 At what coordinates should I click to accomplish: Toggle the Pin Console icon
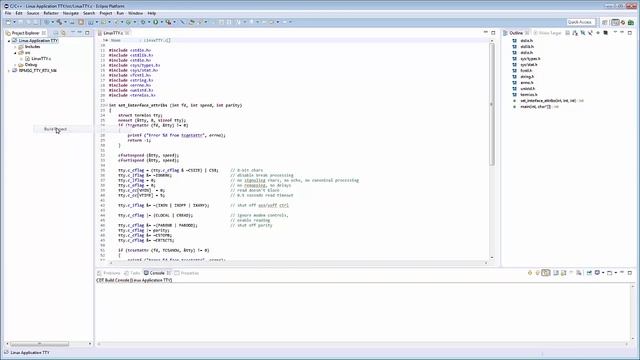click(x=589, y=273)
